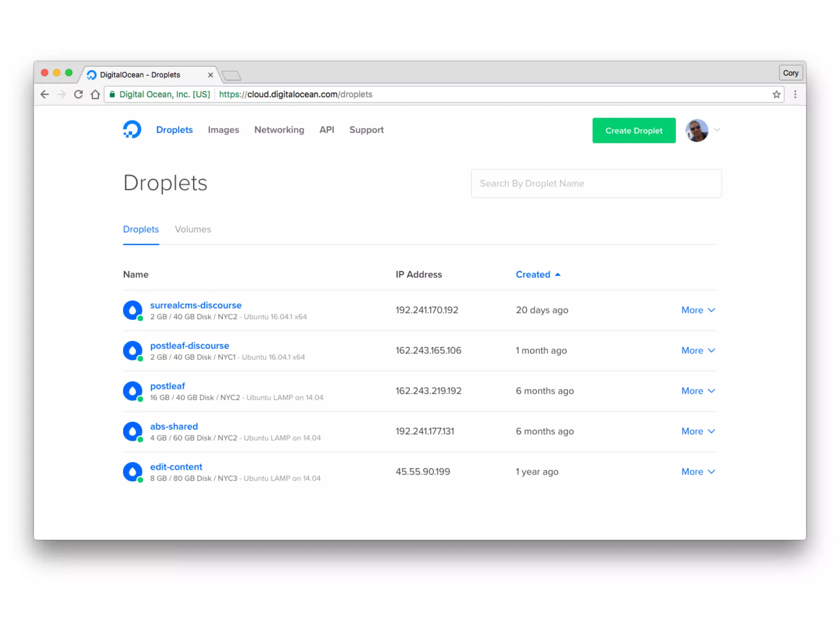Close the DigitalOcean Droplets browser tab

click(x=210, y=75)
